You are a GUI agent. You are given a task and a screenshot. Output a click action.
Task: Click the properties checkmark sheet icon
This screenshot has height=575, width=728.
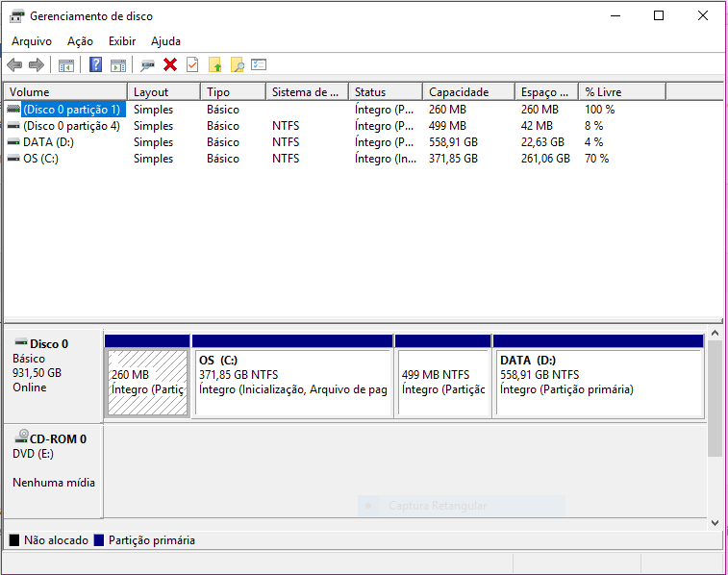pos(192,64)
